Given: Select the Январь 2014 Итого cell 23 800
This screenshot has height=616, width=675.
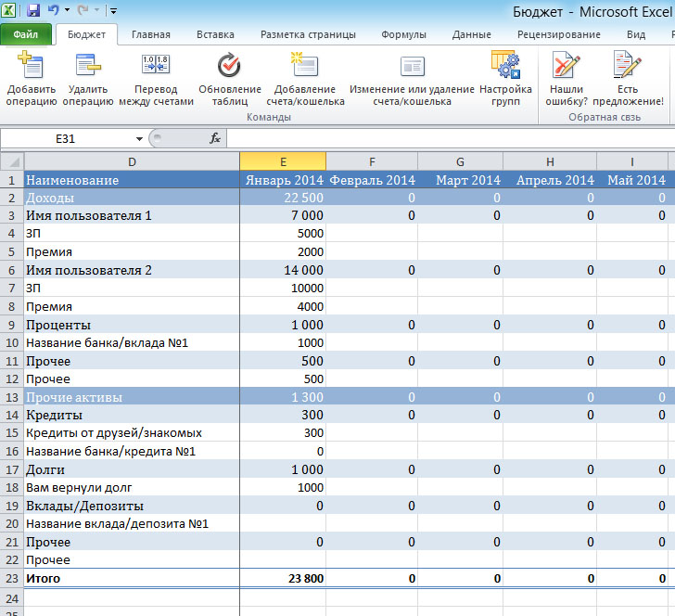Looking at the screenshot, I should 283,578.
